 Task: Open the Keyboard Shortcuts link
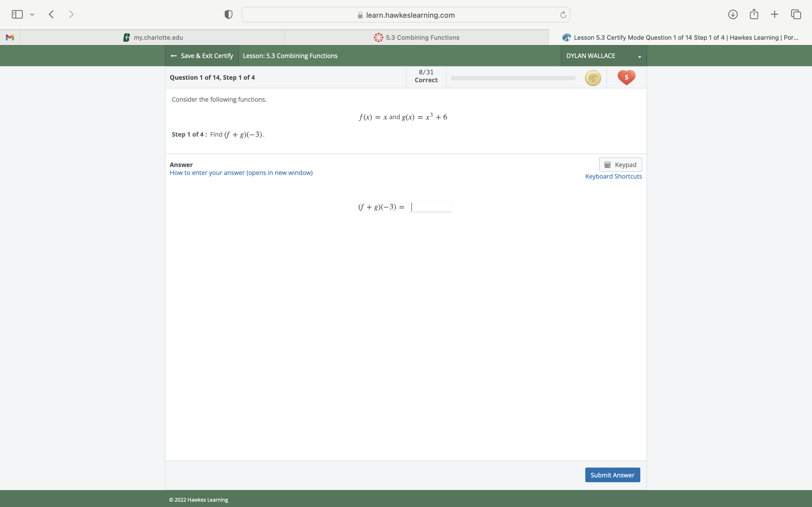[613, 176]
